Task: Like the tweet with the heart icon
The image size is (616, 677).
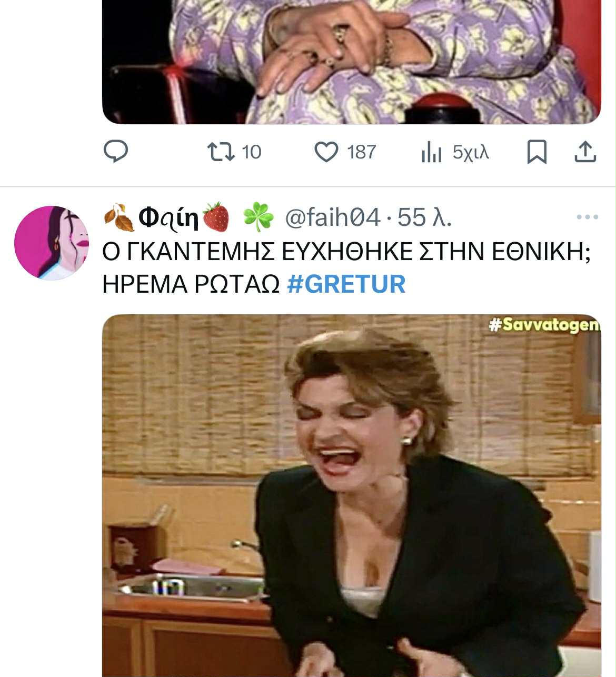Action: [326, 152]
